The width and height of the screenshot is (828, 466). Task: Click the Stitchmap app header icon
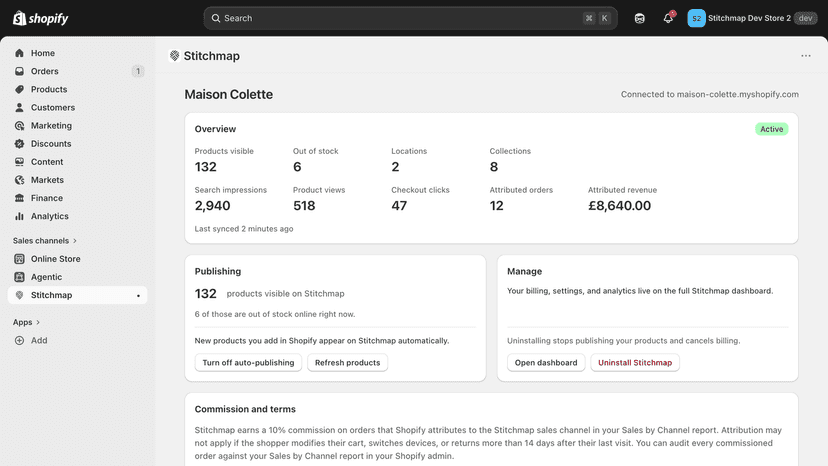pos(174,55)
